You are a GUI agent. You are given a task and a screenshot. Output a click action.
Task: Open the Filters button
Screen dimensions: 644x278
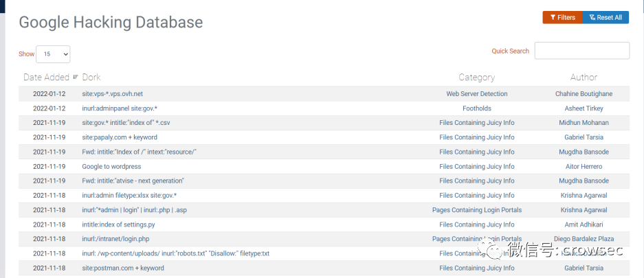click(x=562, y=17)
